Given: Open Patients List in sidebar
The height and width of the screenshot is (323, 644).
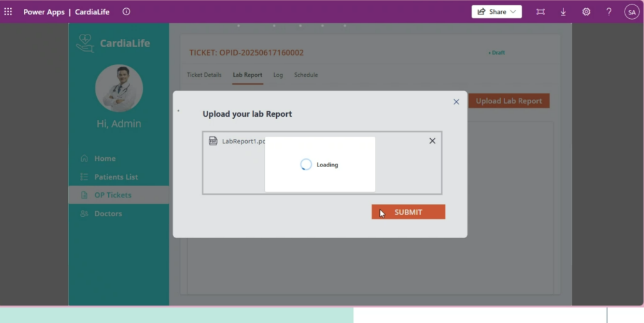Looking at the screenshot, I should click(x=116, y=177).
